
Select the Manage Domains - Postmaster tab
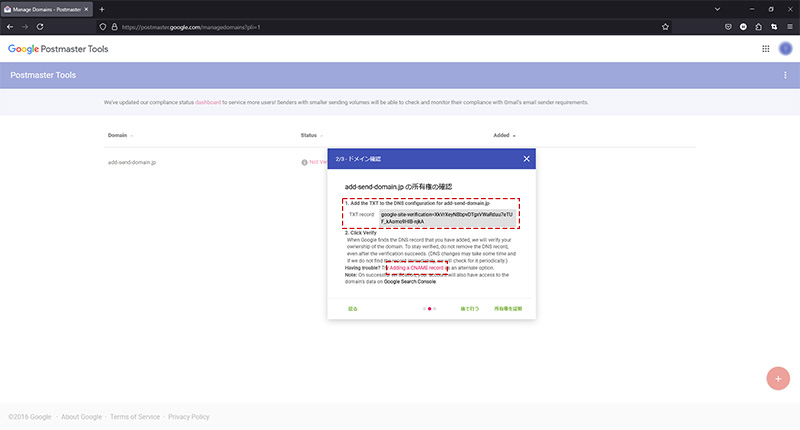pyautogui.click(x=46, y=9)
